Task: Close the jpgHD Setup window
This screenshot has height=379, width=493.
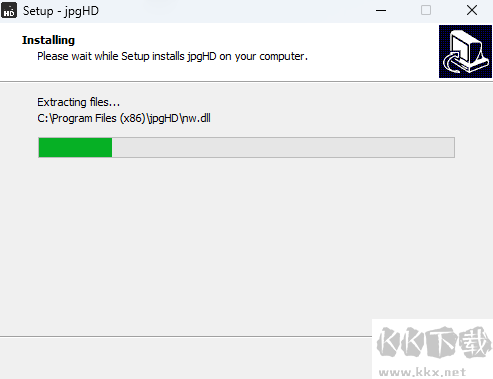Action: tap(472, 11)
